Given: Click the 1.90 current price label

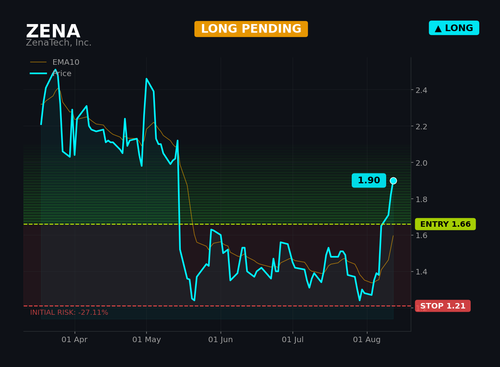Looking at the screenshot, I should click(369, 180).
